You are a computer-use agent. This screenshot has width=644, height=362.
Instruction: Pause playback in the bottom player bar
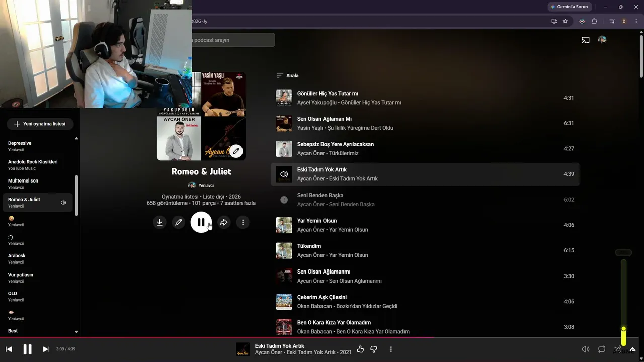point(28,349)
